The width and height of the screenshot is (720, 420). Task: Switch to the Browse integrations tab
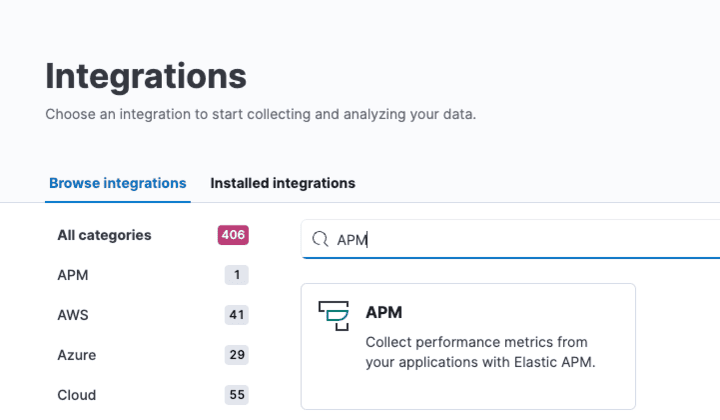(118, 183)
